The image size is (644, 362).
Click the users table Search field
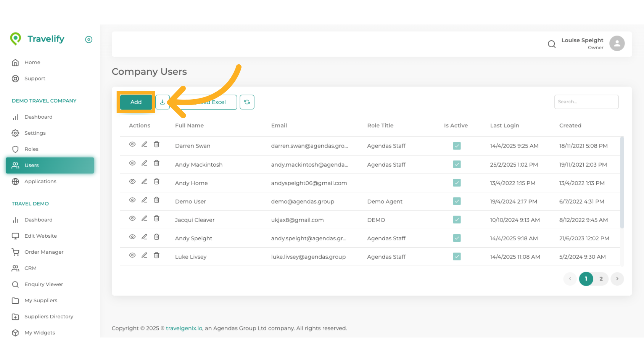586,102
